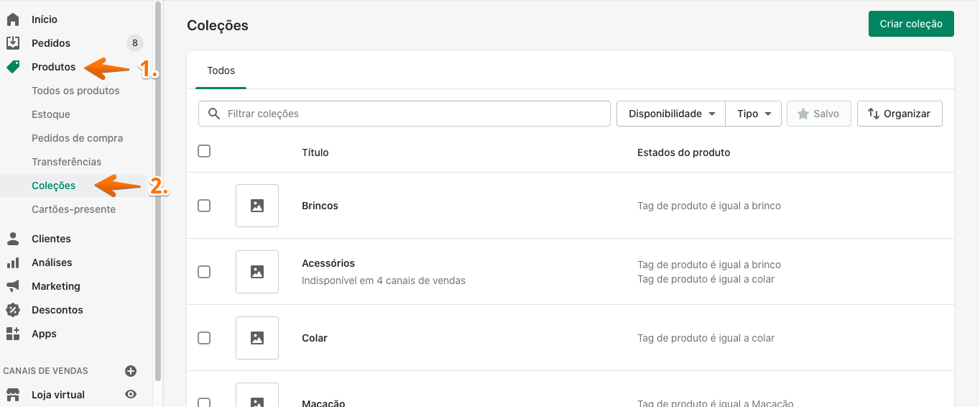Click the Apps grid icon
Image resolution: width=980 pixels, height=407 pixels.
click(13, 334)
